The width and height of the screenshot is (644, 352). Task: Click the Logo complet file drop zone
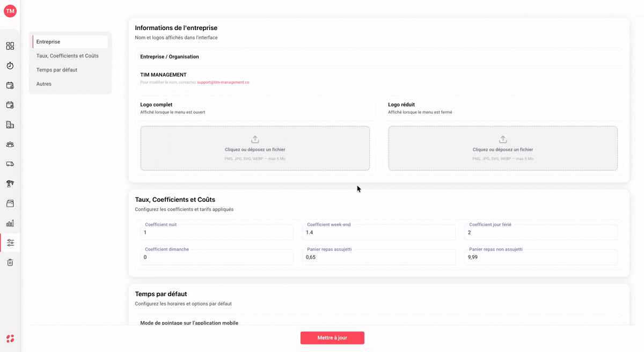[255, 148]
